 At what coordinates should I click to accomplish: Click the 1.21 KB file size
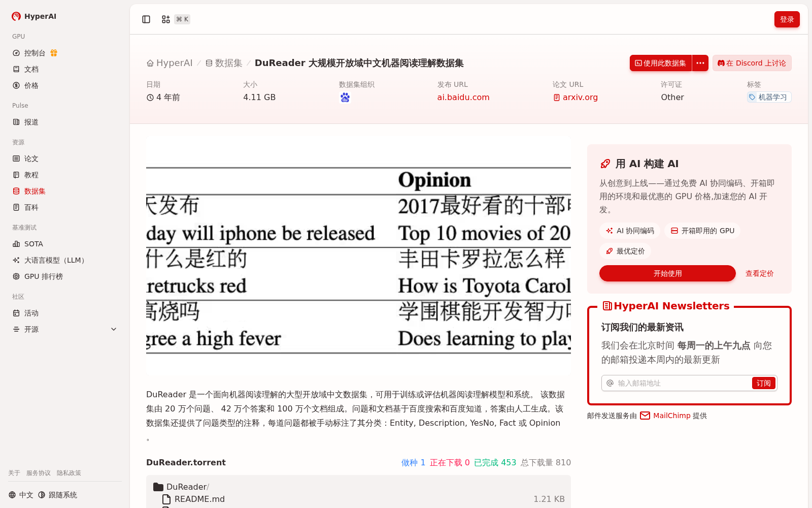(549, 499)
